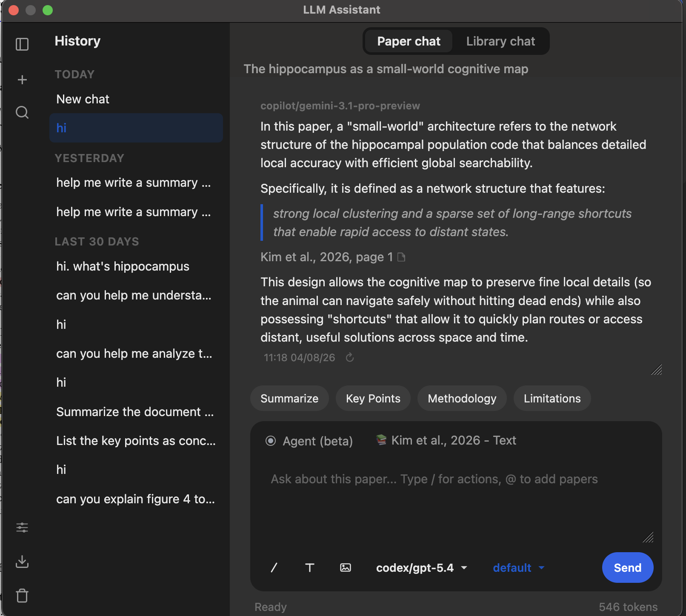This screenshot has height=616, width=686.
Task: Select the Agent (beta) radio button
Action: 271,441
